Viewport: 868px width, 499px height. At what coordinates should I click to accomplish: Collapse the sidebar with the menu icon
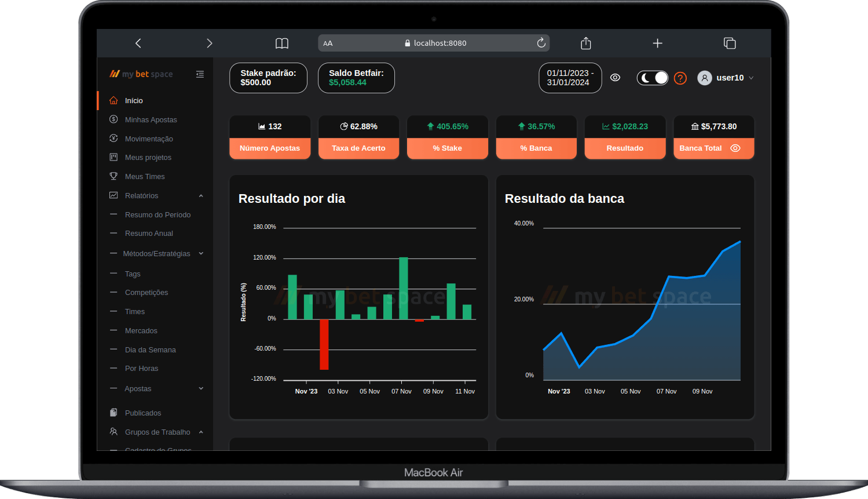pos(200,74)
